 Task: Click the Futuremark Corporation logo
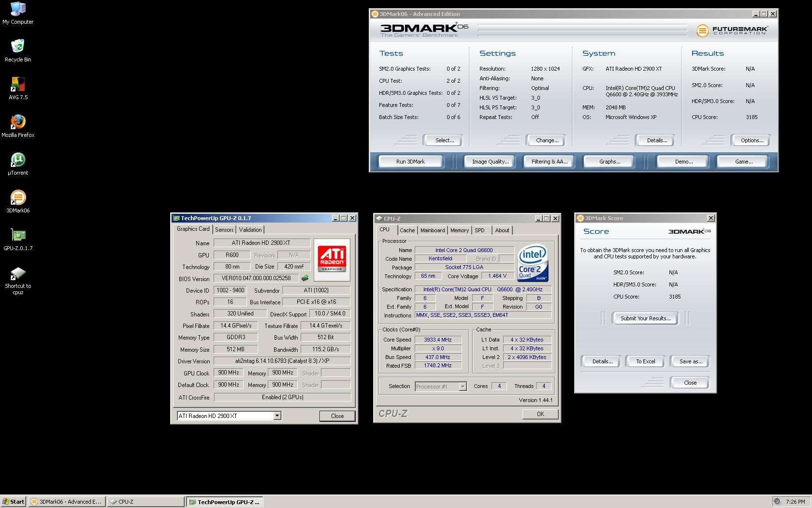[732, 30]
